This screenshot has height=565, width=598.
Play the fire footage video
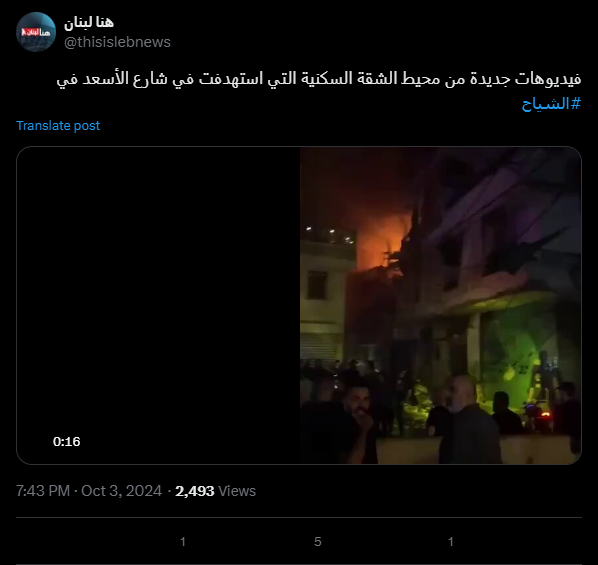point(299,305)
